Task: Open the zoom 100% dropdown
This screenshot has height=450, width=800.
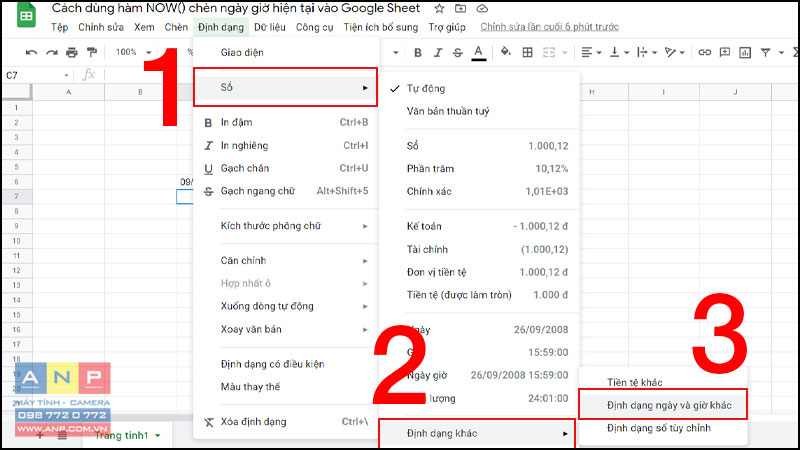Action: [x=133, y=52]
